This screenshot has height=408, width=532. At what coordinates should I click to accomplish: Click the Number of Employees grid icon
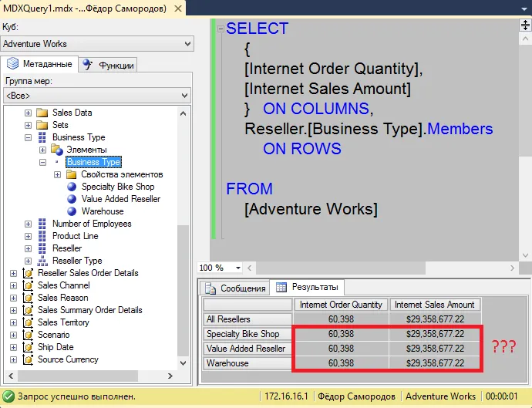coord(42,224)
